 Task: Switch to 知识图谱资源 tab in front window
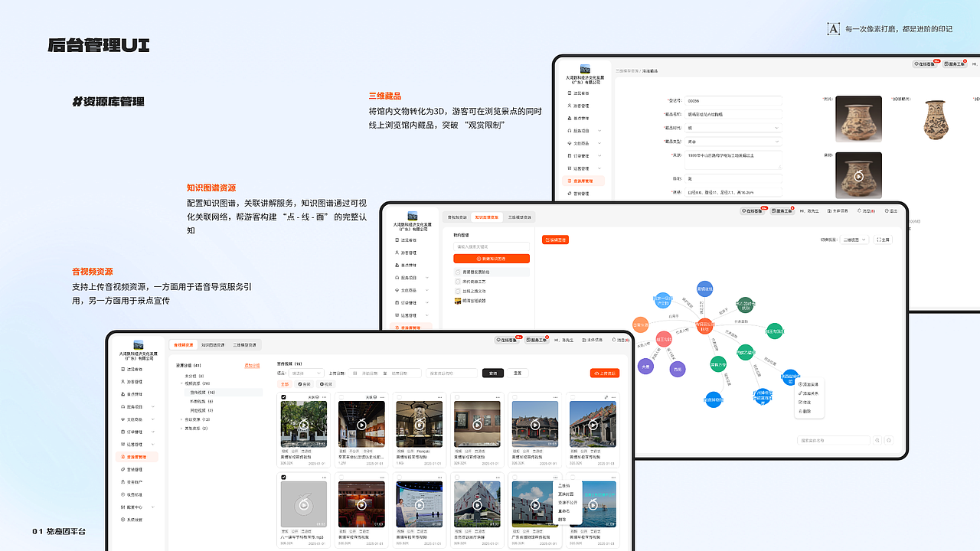tap(213, 345)
